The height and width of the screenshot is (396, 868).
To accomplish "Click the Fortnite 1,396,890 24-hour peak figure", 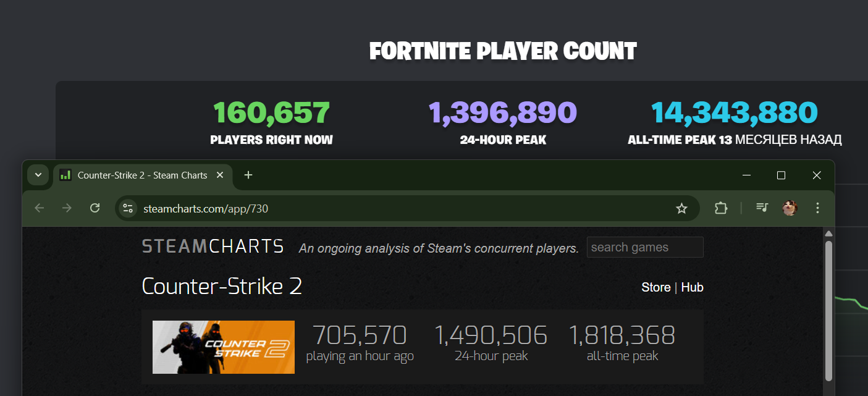I will tap(503, 113).
